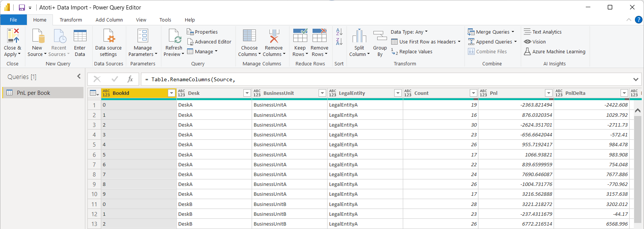This screenshot has height=229, width=644.
Task: Click the Remove Columns icon
Action: pyautogui.click(x=274, y=36)
